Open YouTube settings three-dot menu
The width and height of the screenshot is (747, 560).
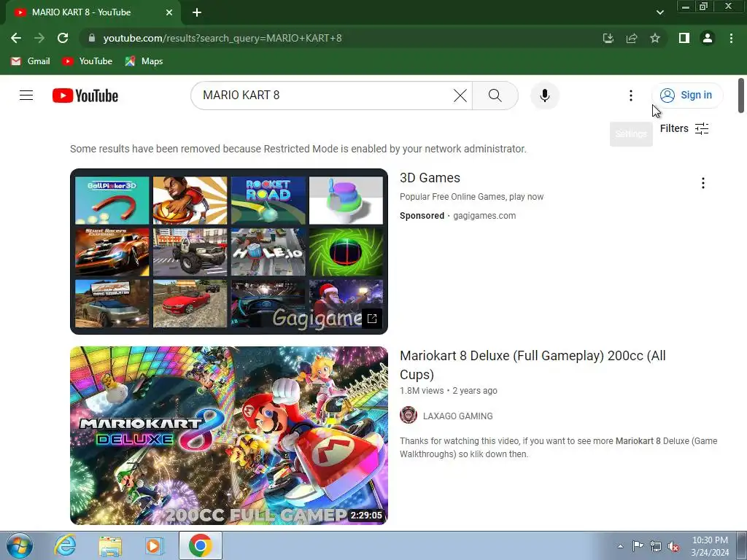click(631, 96)
